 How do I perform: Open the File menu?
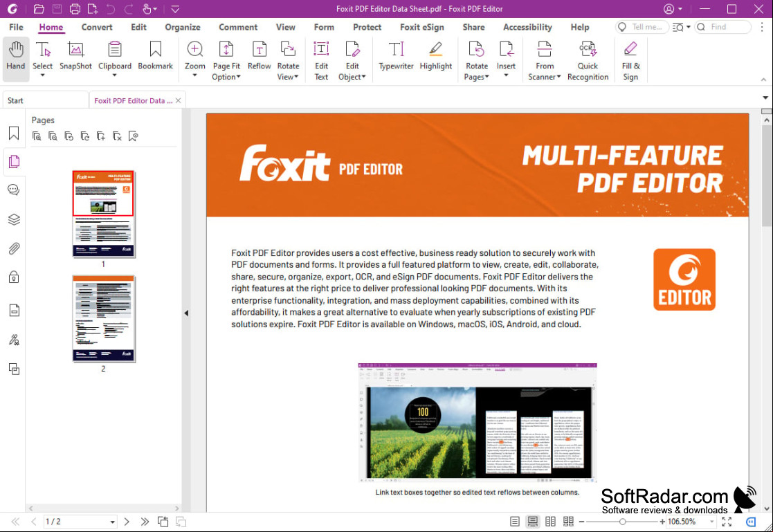[16, 27]
